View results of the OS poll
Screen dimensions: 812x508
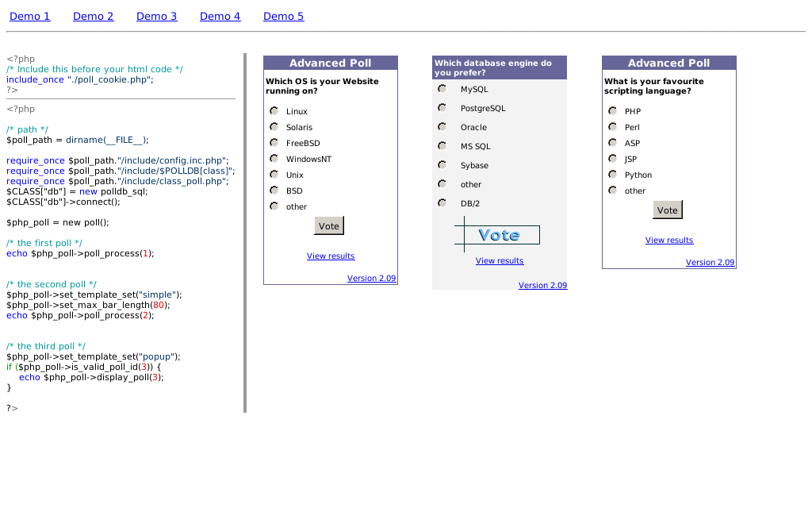[331, 256]
